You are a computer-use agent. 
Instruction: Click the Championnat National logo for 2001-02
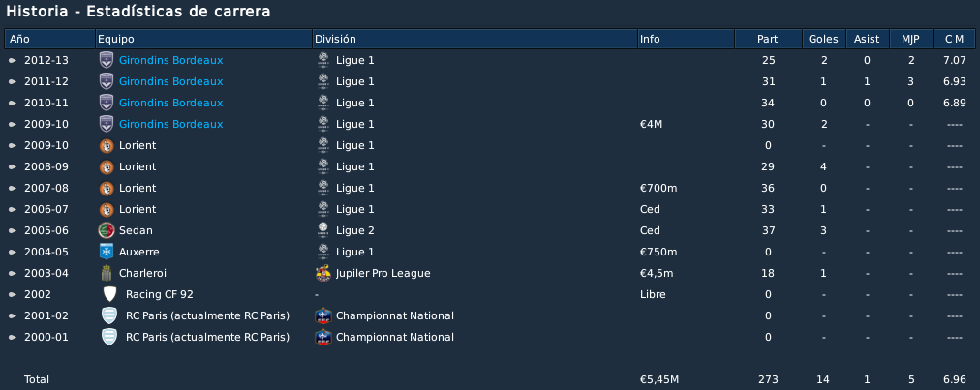coord(322,315)
